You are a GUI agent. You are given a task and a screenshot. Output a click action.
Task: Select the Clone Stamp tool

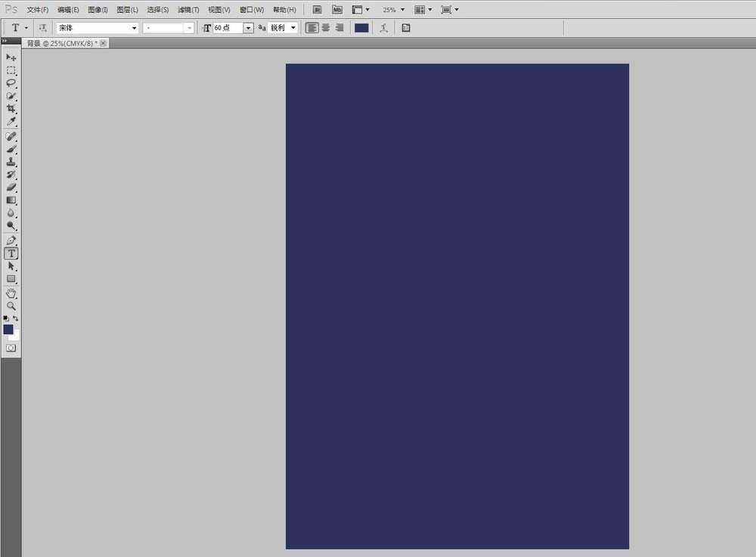(11, 162)
